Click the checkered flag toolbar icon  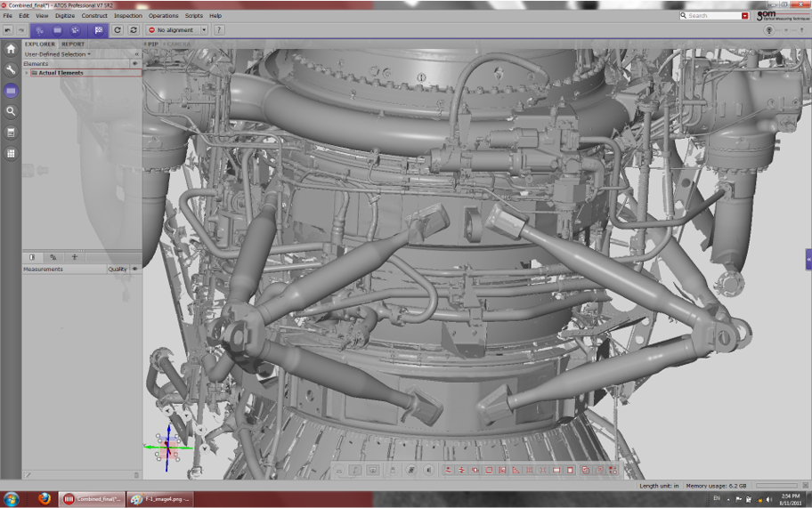coord(99,30)
